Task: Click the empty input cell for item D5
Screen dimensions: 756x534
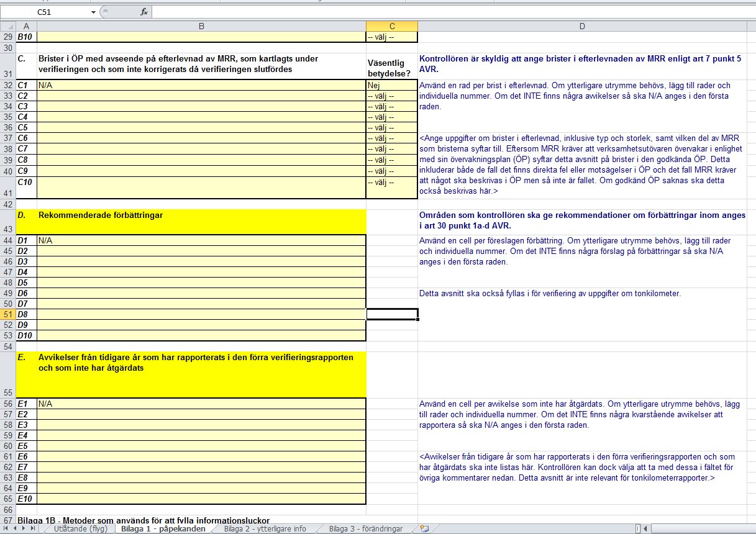Action: tap(202, 283)
